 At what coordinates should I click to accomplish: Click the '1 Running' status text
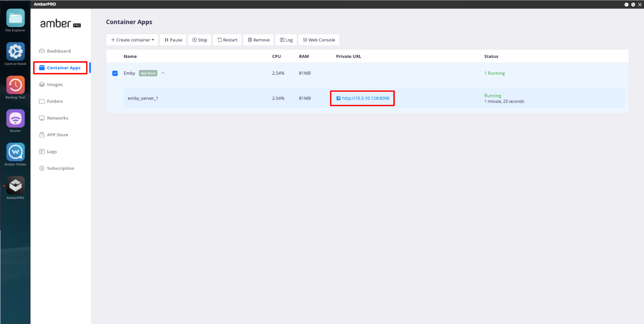coord(494,73)
